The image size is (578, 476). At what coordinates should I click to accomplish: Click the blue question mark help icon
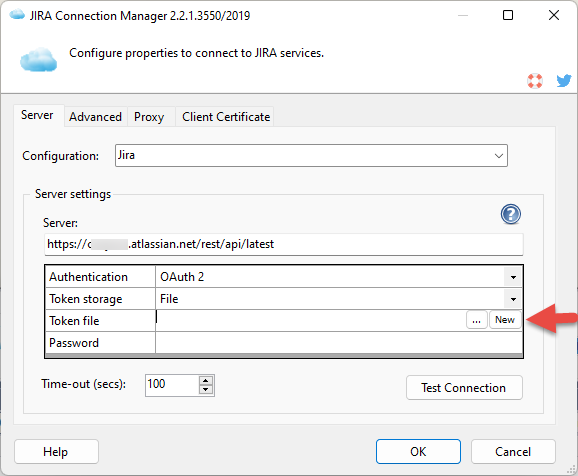coord(511,214)
